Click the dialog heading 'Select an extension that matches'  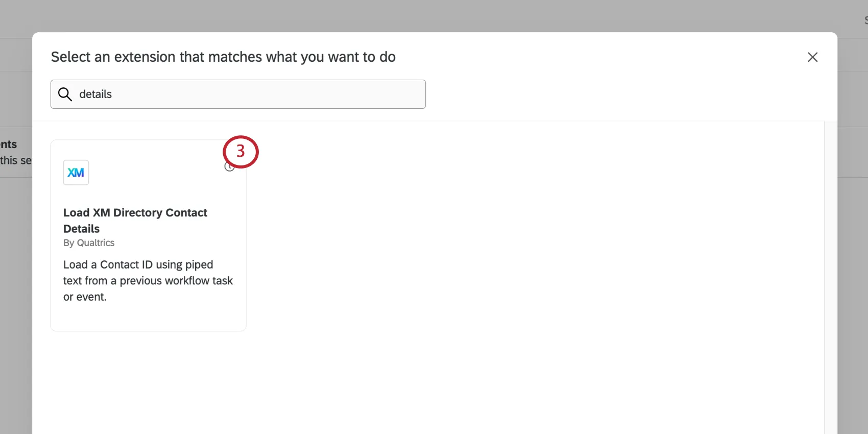point(223,57)
